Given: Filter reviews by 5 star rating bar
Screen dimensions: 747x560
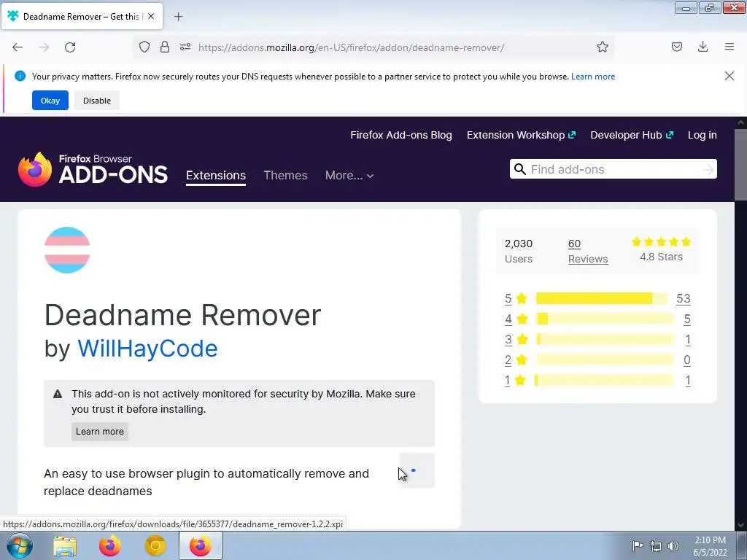Looking at the screenshot, I should pos(602,298).
